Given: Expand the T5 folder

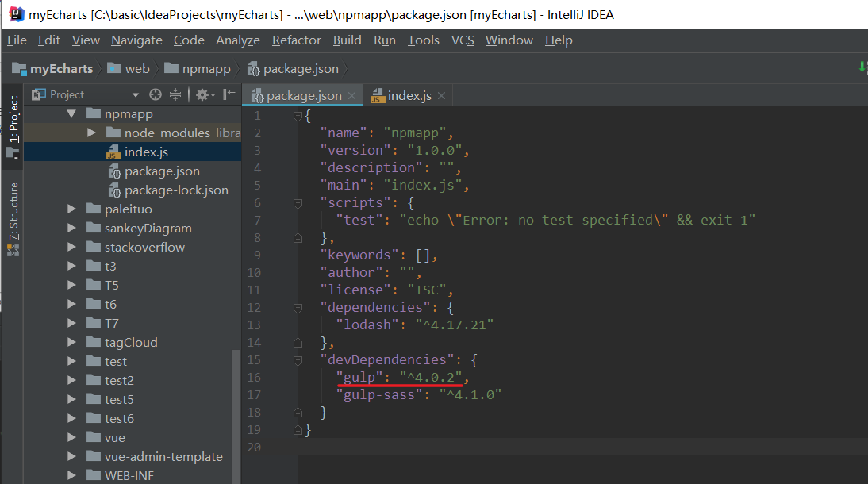Looking at the screenshot, I should click(x=71, y=285).
